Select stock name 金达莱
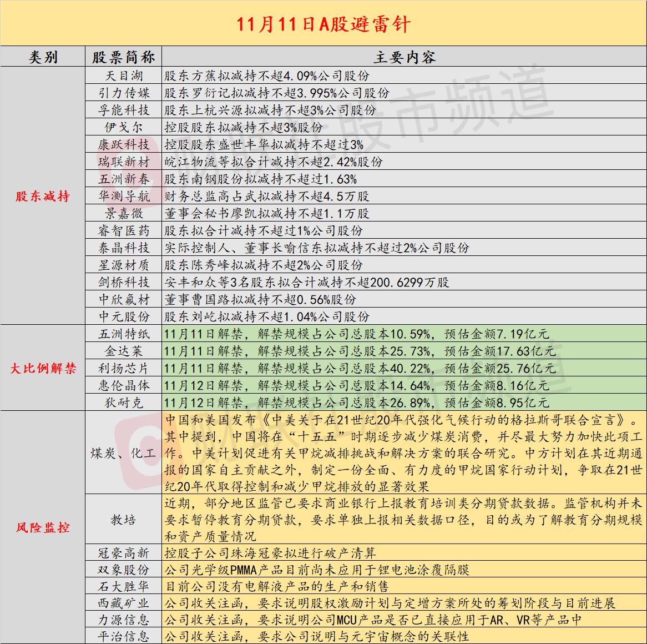This screenshot has height=644, width=647. pyautogui.click(x=123, y=351)
